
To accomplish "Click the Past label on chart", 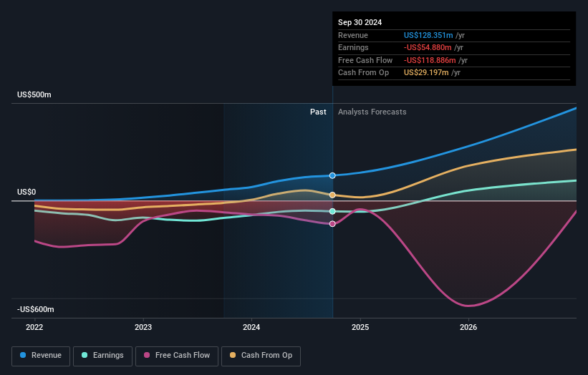I will point(318,112).
